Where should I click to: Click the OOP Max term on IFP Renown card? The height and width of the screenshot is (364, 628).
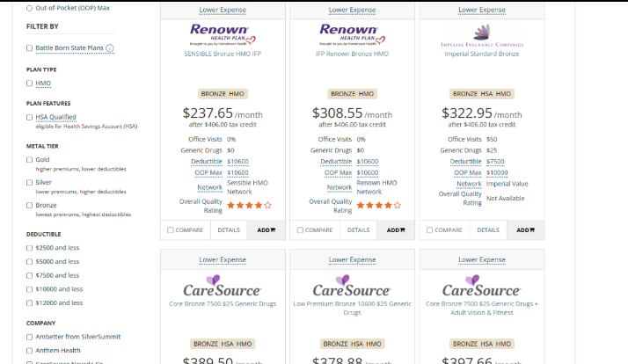(338, 172)
